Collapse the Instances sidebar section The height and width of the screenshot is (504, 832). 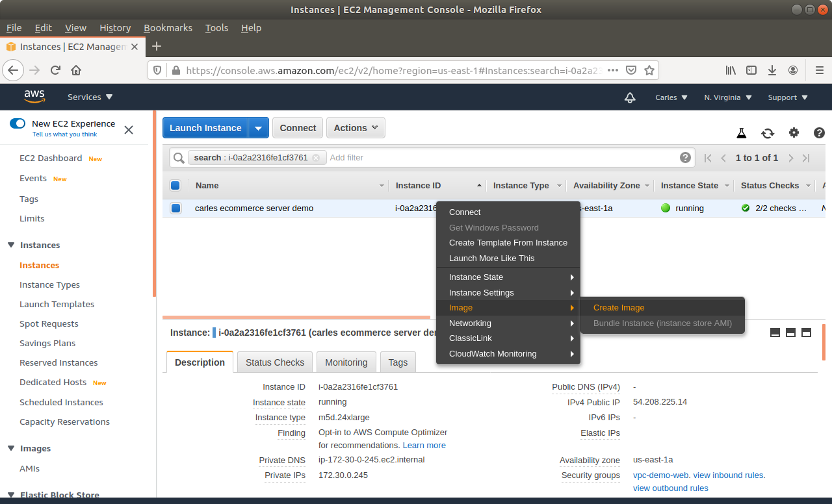11,245
